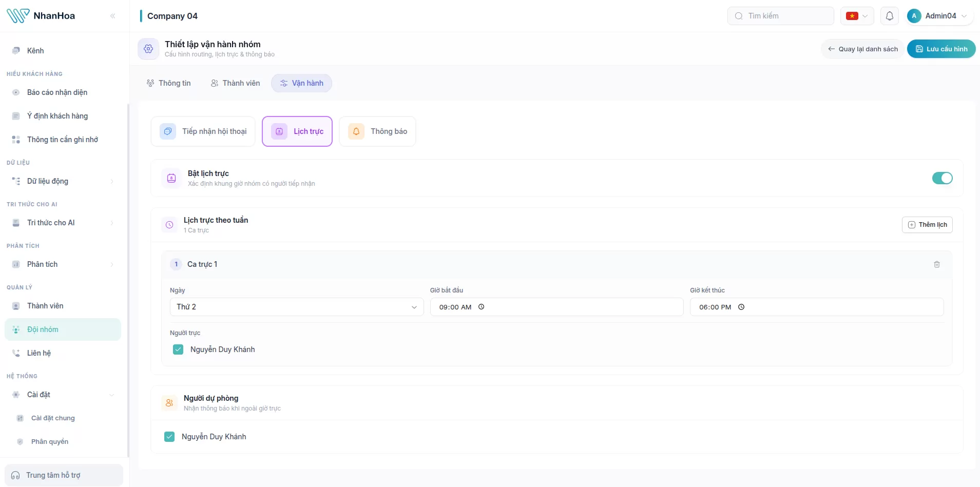The height and width of the screenshot is (487, 980).
Task: Click the Giờ kết thúc time field
Action: (817, 307)
